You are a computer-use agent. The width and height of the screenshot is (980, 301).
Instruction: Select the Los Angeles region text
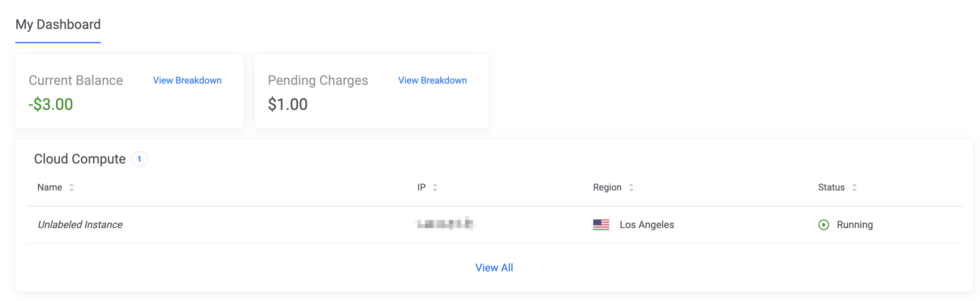(647, 225)
